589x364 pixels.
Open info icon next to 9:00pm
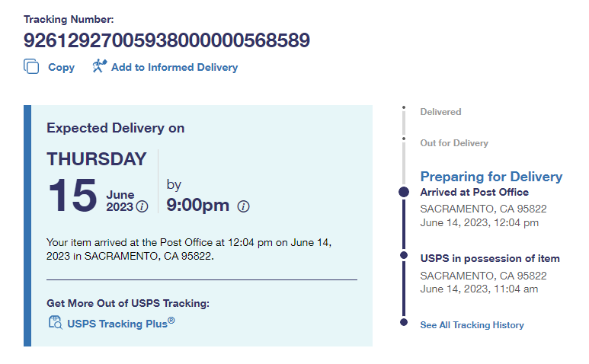243,206
